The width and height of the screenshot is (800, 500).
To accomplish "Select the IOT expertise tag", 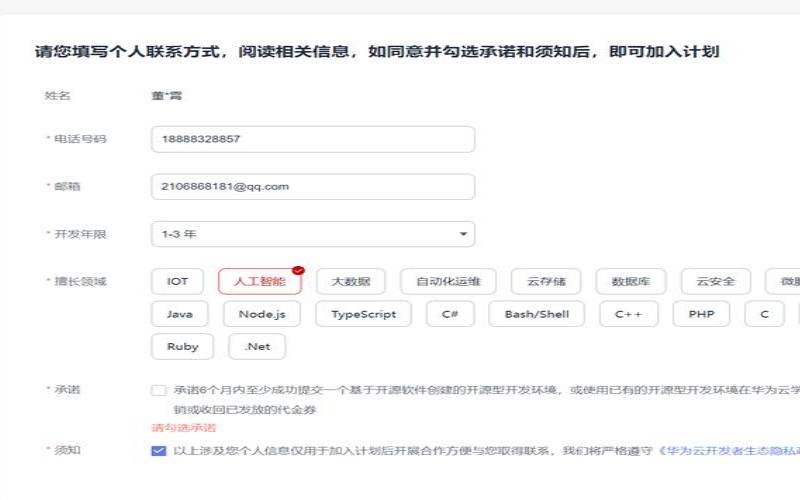I will click(x=178, y=282).
